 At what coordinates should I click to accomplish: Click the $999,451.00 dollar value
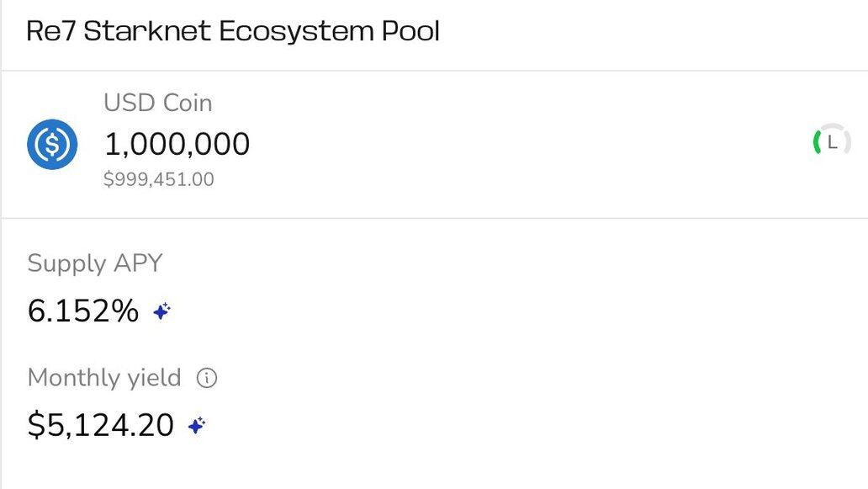click(159, 179)
